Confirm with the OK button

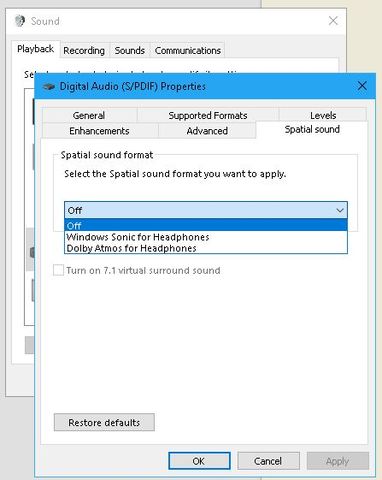[x=199, y=461]
